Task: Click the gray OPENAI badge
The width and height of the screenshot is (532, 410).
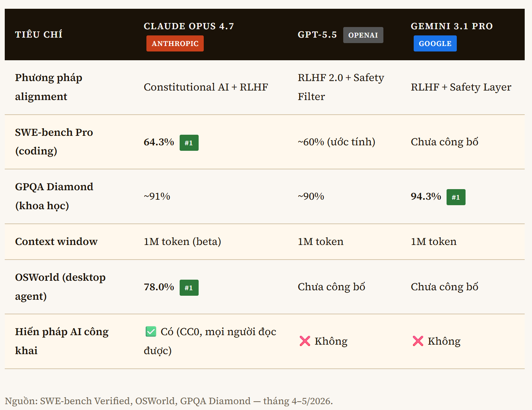Action: tap(363, 35)
